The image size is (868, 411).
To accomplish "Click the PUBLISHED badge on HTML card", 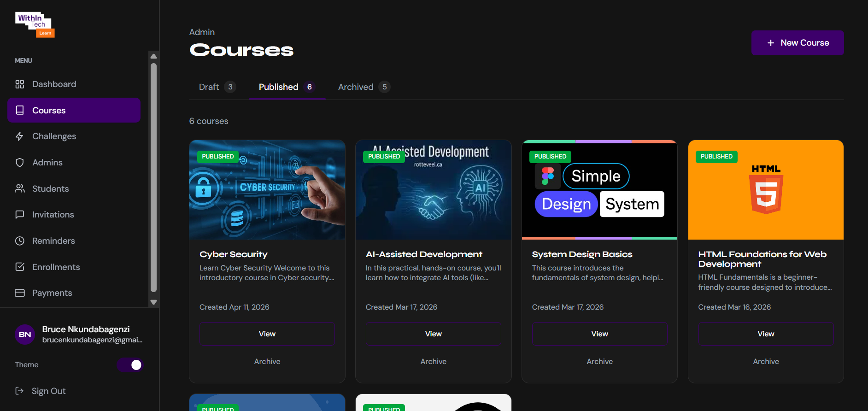I will pos(717,157).
